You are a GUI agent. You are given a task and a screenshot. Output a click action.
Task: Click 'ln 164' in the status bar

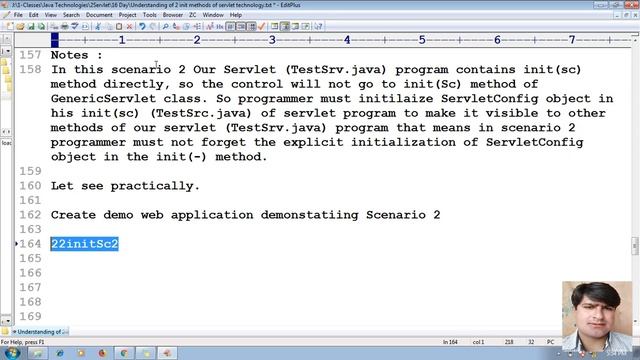450,342
